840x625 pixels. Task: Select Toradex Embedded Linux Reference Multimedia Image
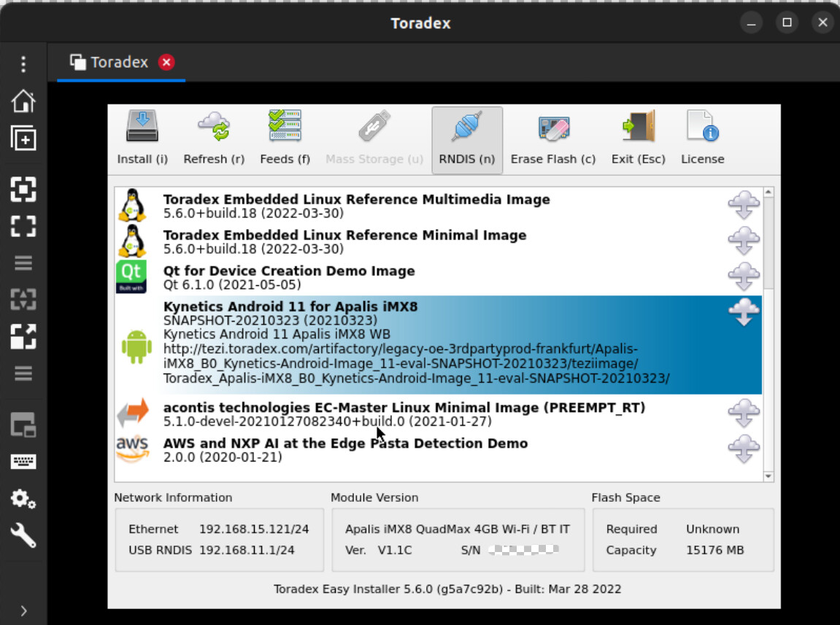click(x=438, y=205)
